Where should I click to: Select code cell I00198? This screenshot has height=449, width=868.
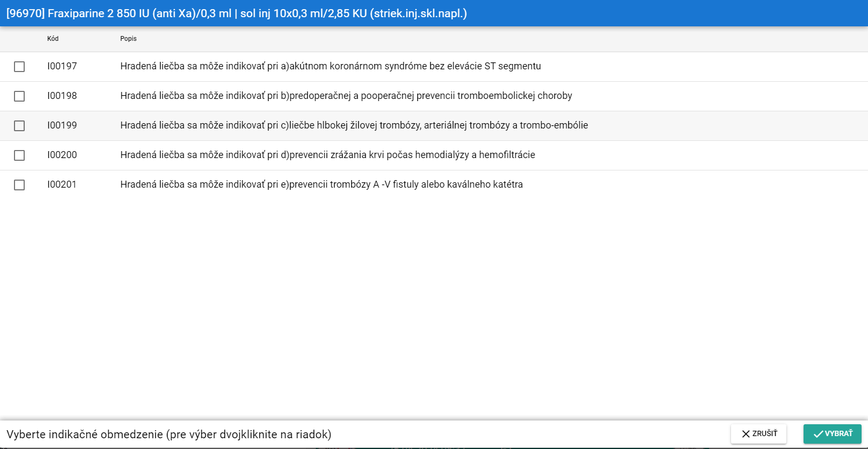tap(62, 96)
